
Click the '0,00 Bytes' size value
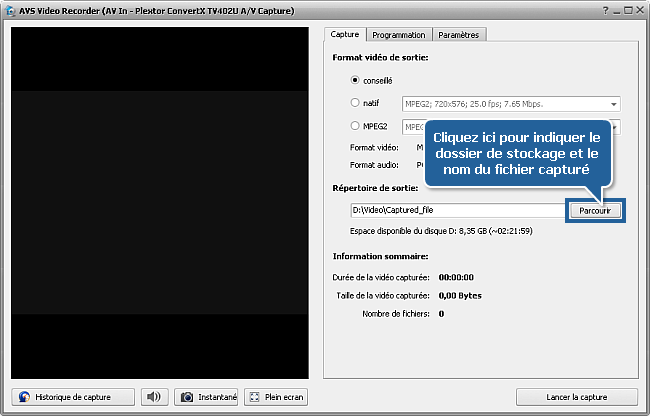460,295
